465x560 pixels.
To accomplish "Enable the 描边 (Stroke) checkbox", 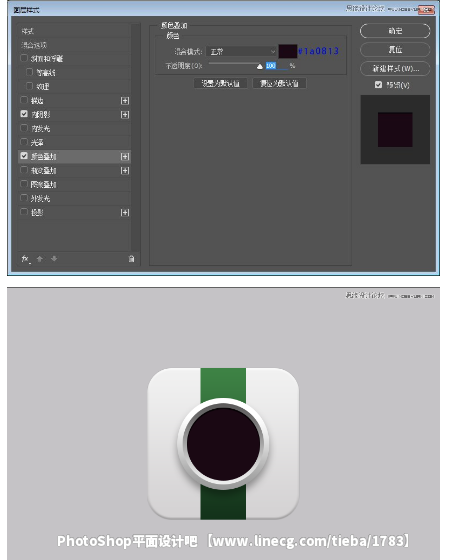I will [x=24, y=100].
